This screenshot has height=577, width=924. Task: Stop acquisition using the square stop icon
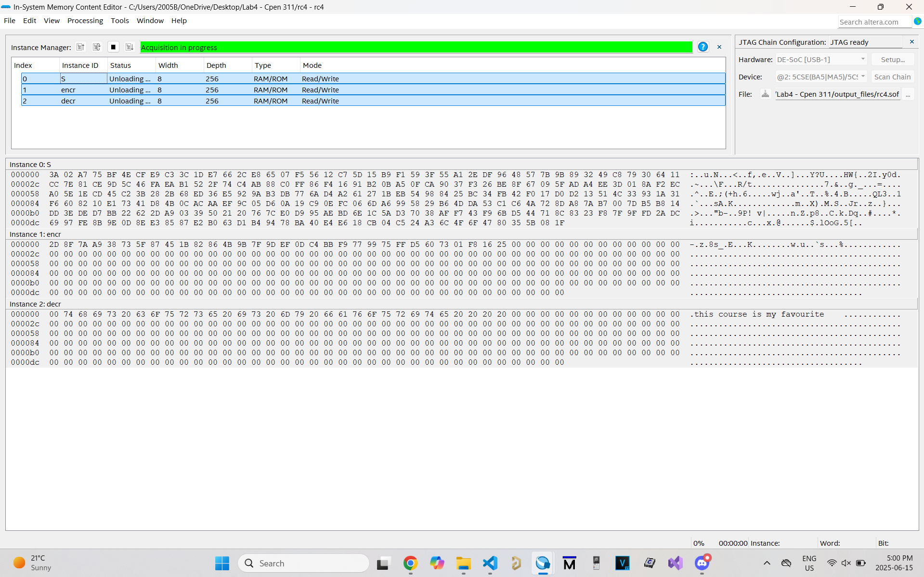point(113,47)
